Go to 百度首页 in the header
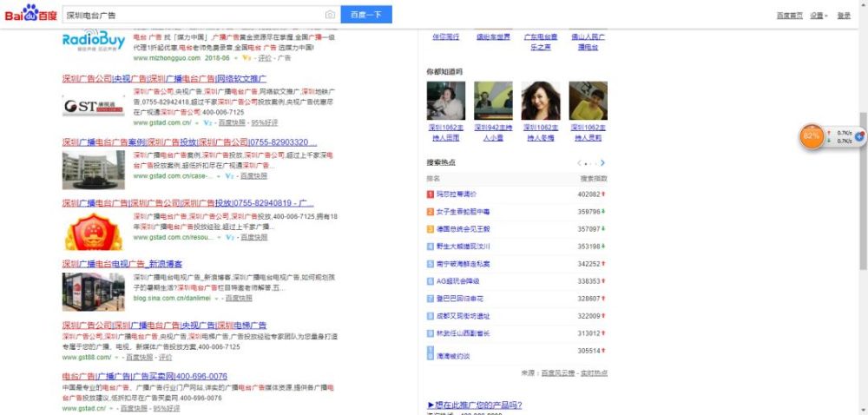 [789, 16]
